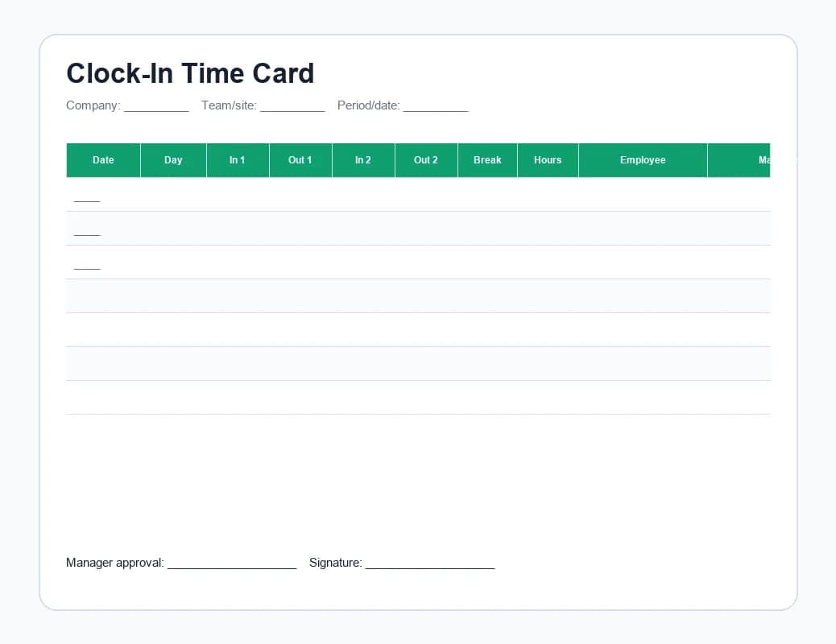Click the Manager approval signature line

(232, 563)
